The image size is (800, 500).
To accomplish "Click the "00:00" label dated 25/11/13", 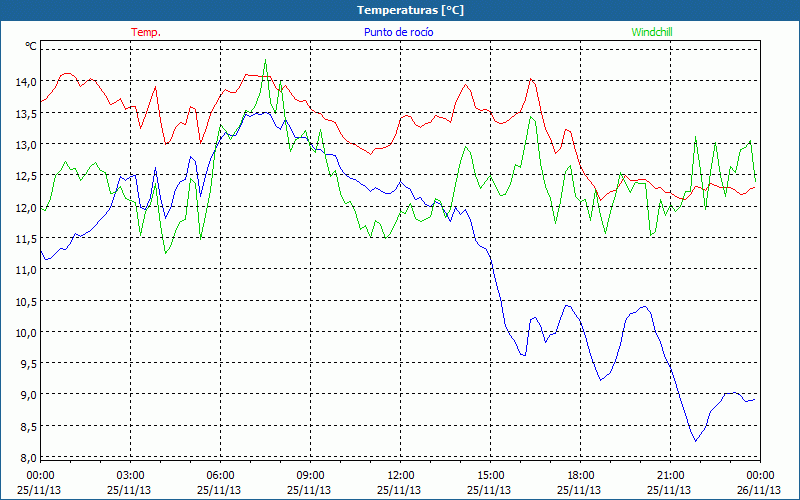I will pos(40,476).
